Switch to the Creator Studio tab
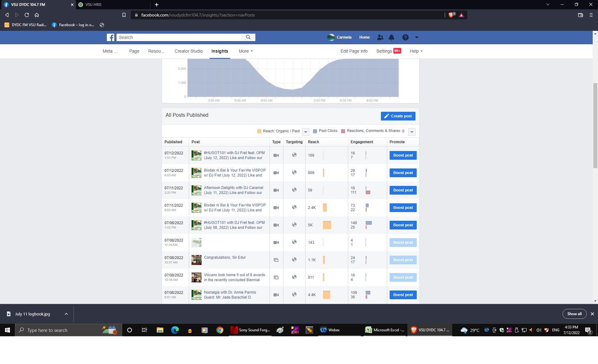This screenshot has width=598, height=364. pos(188,51)
